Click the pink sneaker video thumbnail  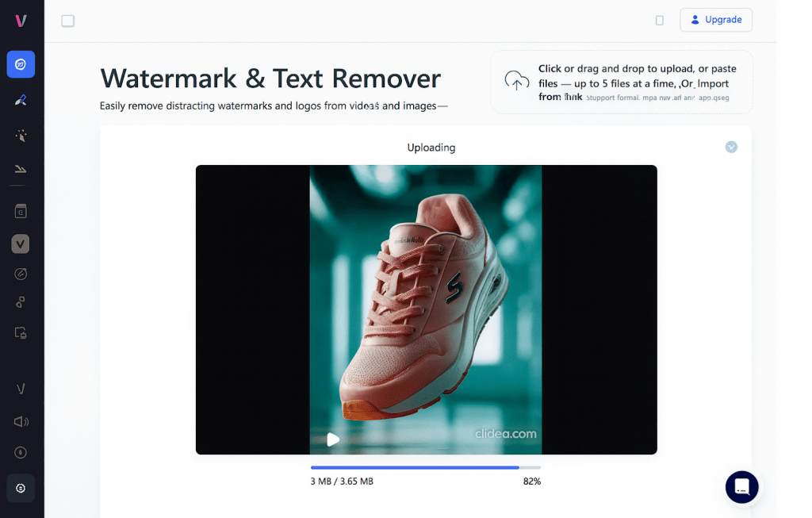tap(425, 309)
